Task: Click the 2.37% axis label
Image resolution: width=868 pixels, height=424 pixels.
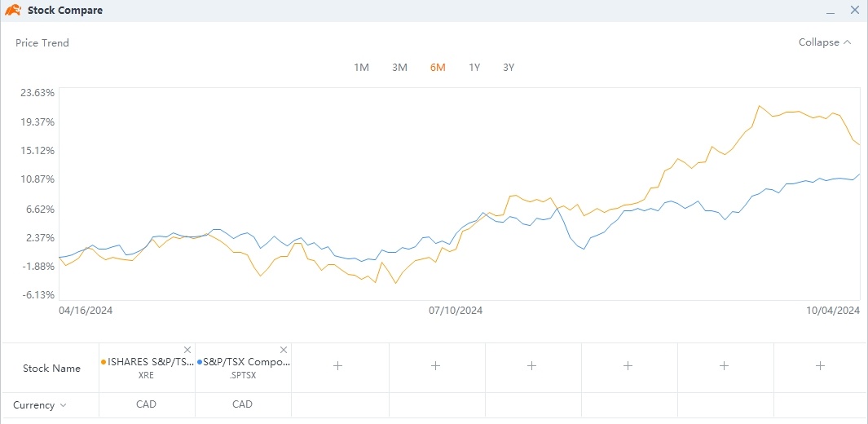Action: point(40,238)
